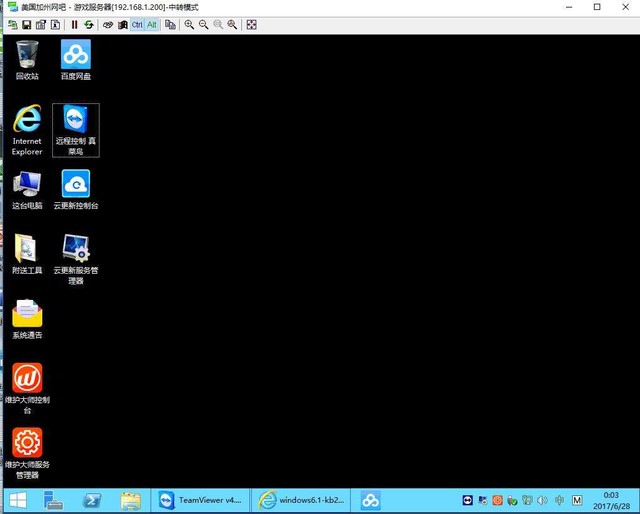
Task: Select the 云更新控制台 desktop icon
Action: click(76, 190)
